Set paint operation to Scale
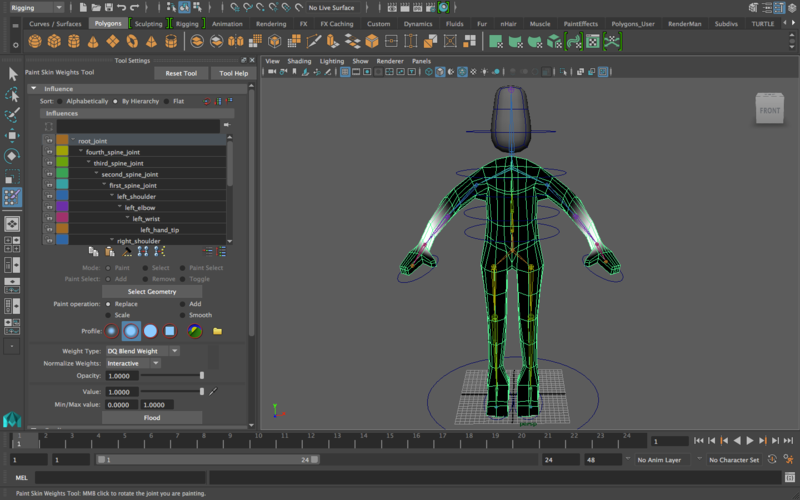 pos(108,315)
